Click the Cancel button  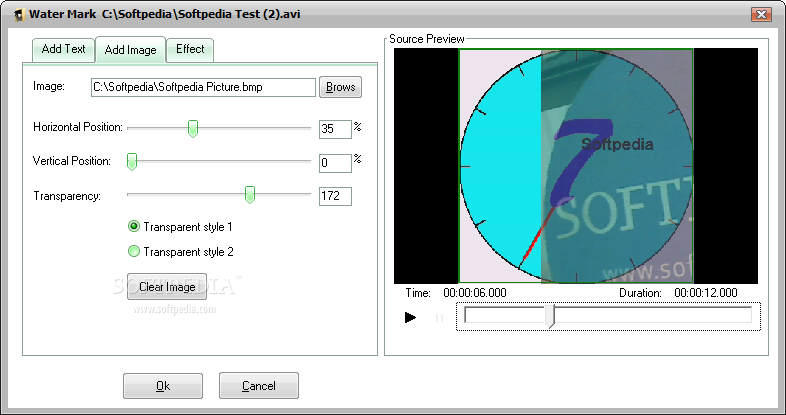pos(259,386)
